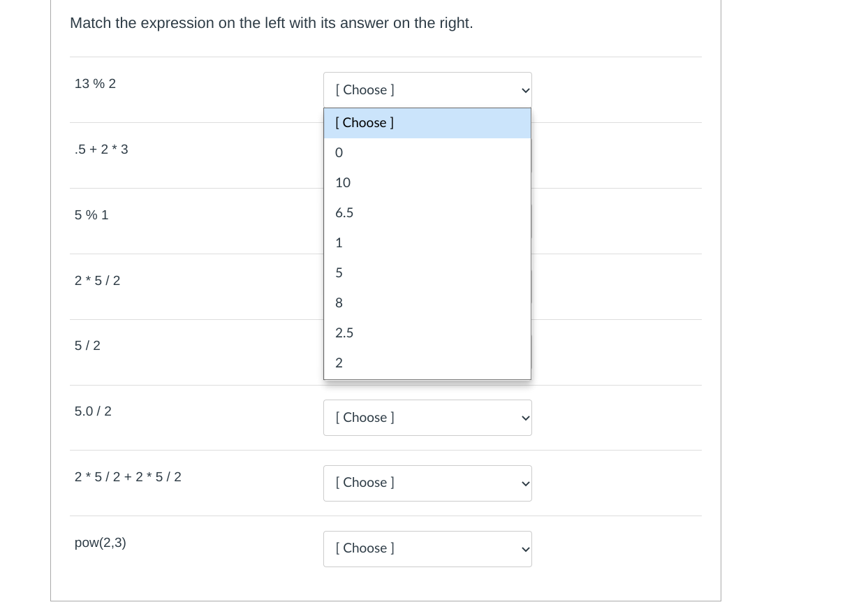Pick 2.5 from the dropdown options
Image resolution: width=868 pixels, height=614 pixels.
click(x=427, y=333)
